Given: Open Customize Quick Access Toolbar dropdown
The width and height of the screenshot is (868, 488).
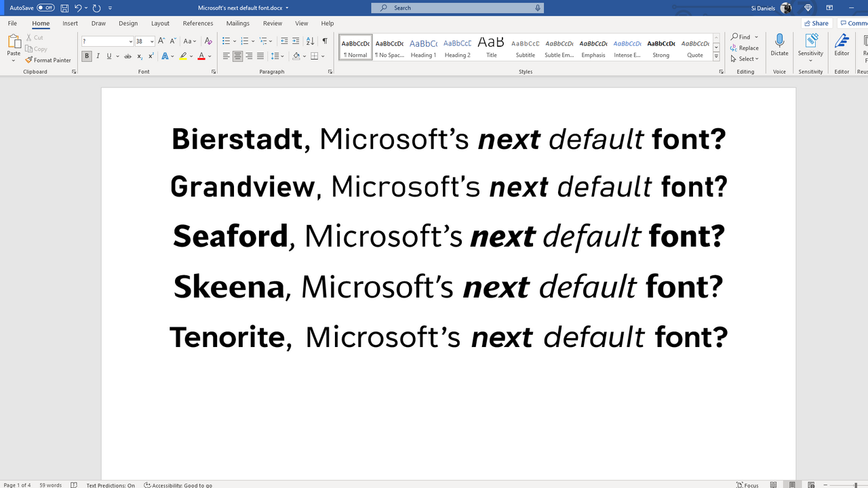Looking at the screenshot, I should [111, 8].
